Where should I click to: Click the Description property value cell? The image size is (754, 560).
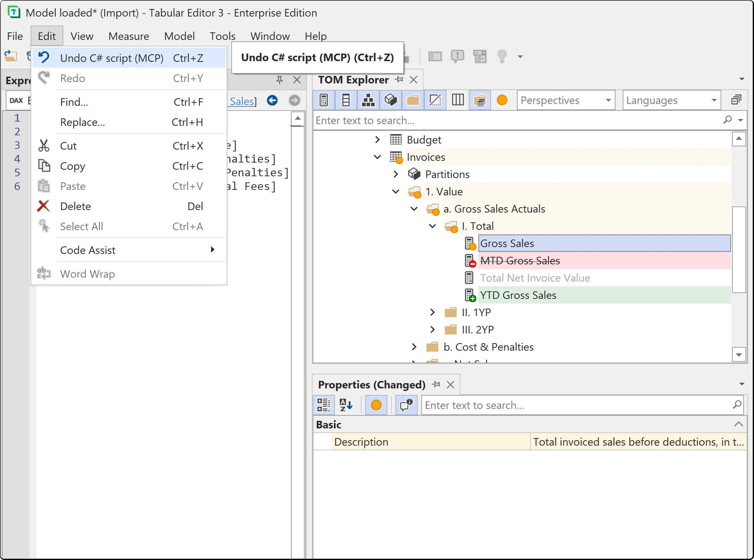638,442
